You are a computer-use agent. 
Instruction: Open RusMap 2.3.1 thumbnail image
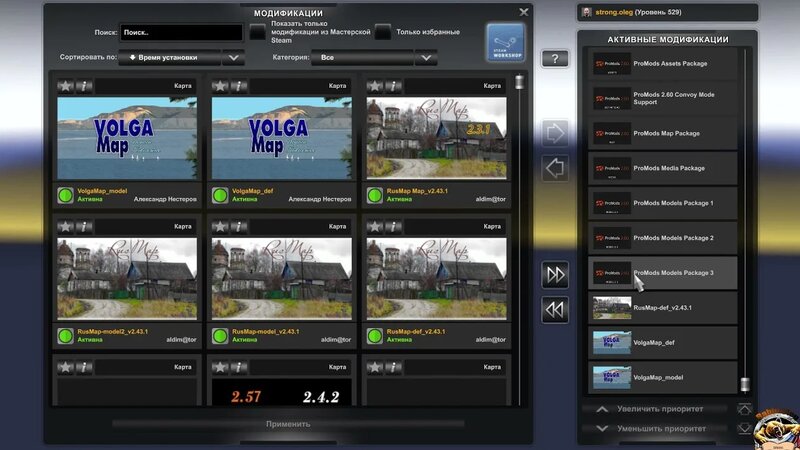click(x=437, y=138)
